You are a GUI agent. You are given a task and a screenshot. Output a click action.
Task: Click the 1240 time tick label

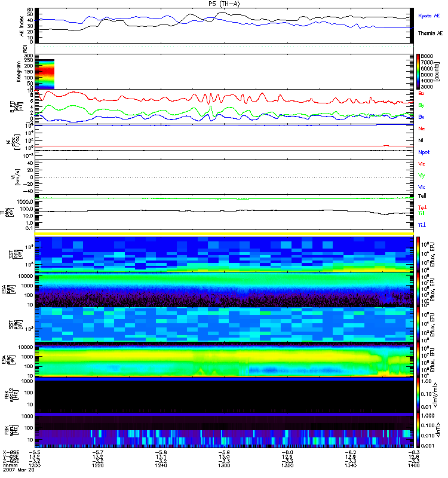[161, 465]
